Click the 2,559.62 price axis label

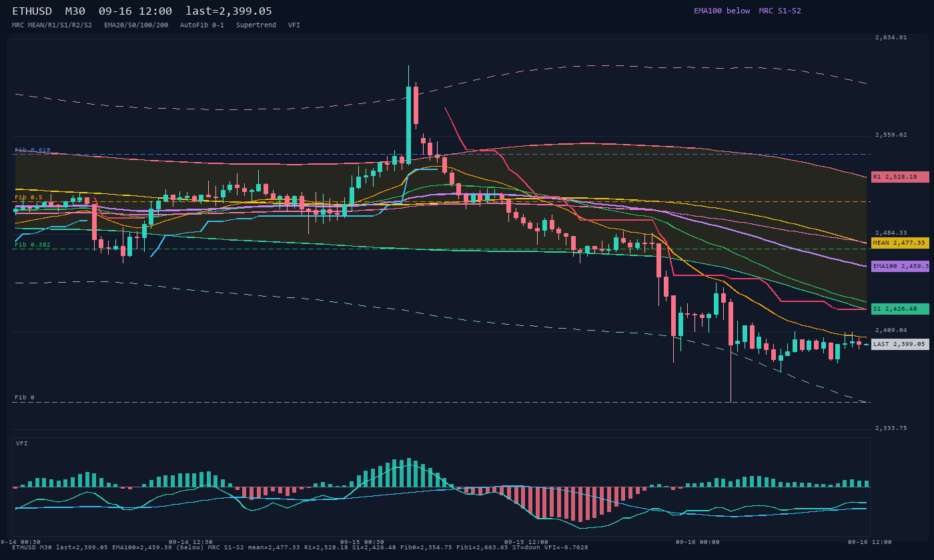coord(891,135)
